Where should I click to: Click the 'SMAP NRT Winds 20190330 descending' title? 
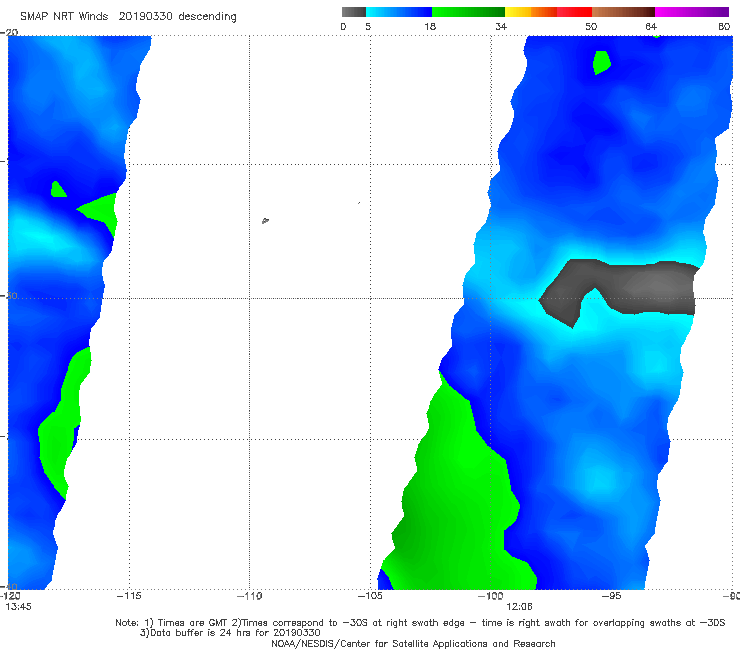tap(128, 16)
